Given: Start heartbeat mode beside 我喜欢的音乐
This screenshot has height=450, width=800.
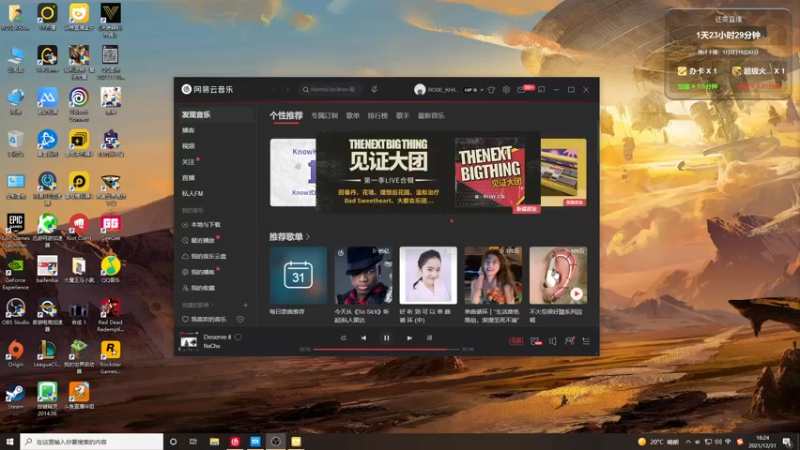Looking at the screenshot, I should (x=240, y=319).
